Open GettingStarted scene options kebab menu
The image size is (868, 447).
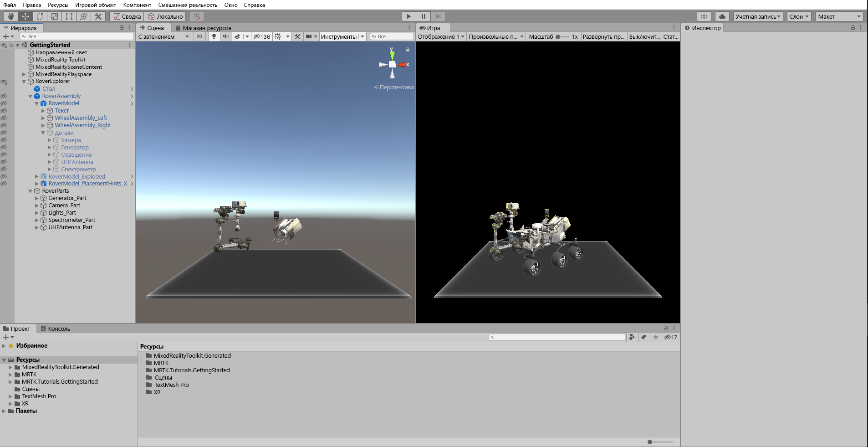[x=130, y=45]
